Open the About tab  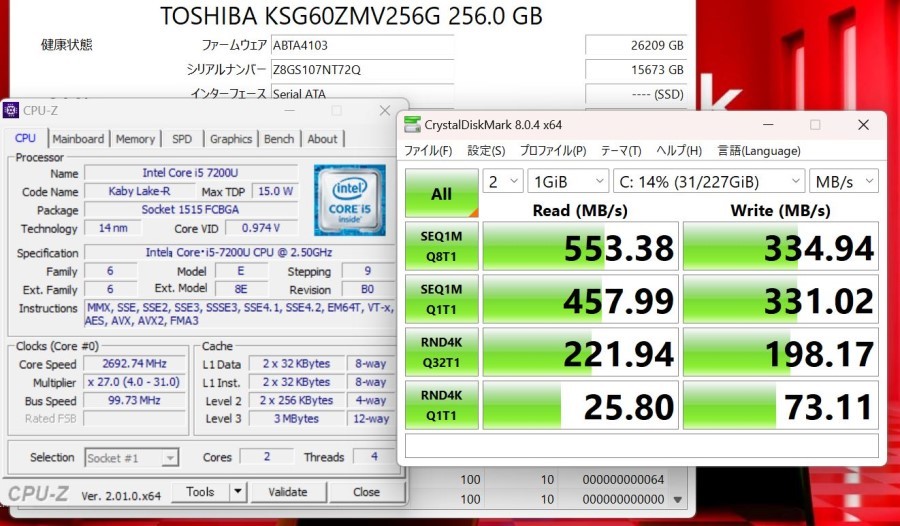pyautogui.click(x=322, y=139)
